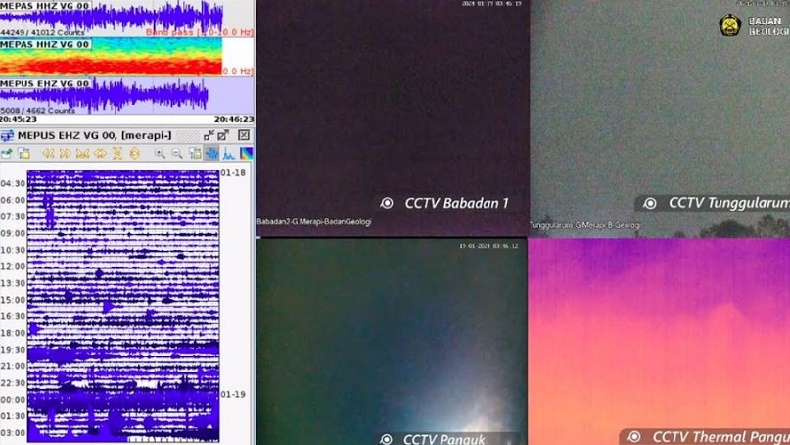Click the clipboard icon right of zoom out
The image size is (790, 445).
pyautogui.click(x=195, y=153)
